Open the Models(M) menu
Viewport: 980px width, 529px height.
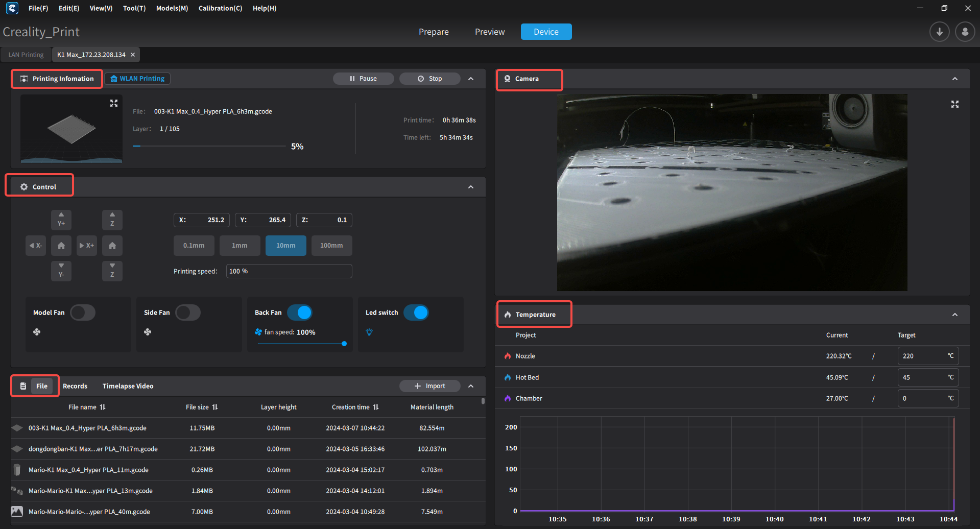[172, 8]
